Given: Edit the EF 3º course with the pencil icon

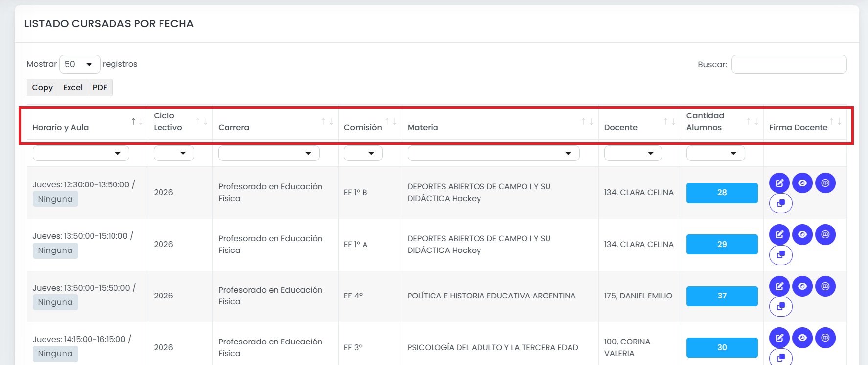Looking at the screenshot, I should (779, 338).
